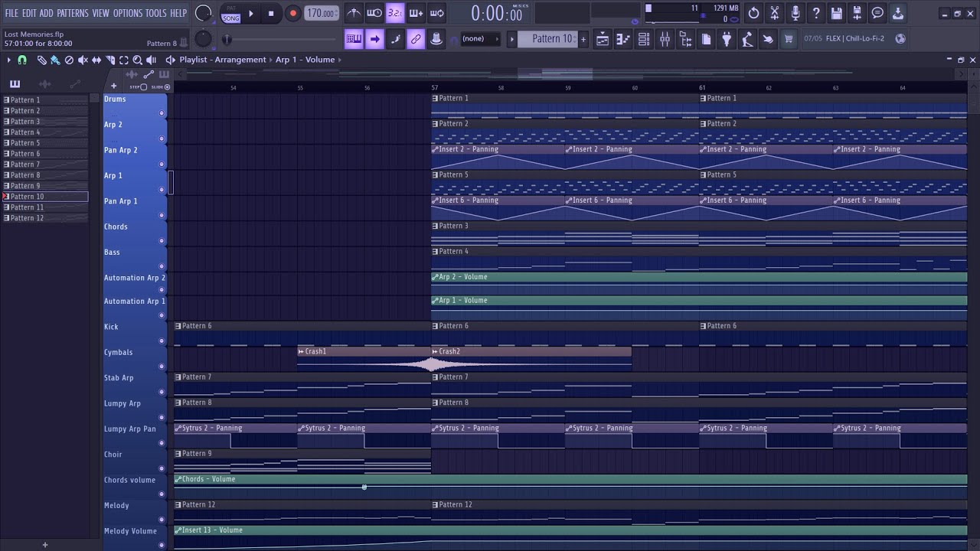
Task: Switch the PAT/SONG mode toggle
Action: tap(230, 14)
